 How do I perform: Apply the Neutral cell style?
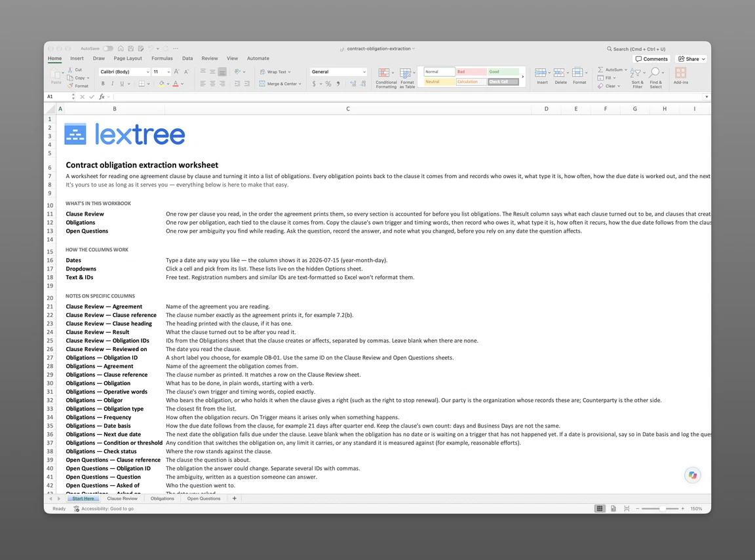(439, 82)
